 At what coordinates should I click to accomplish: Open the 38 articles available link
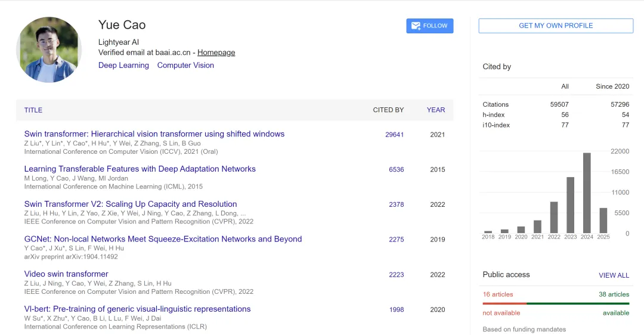click(614, 294)
